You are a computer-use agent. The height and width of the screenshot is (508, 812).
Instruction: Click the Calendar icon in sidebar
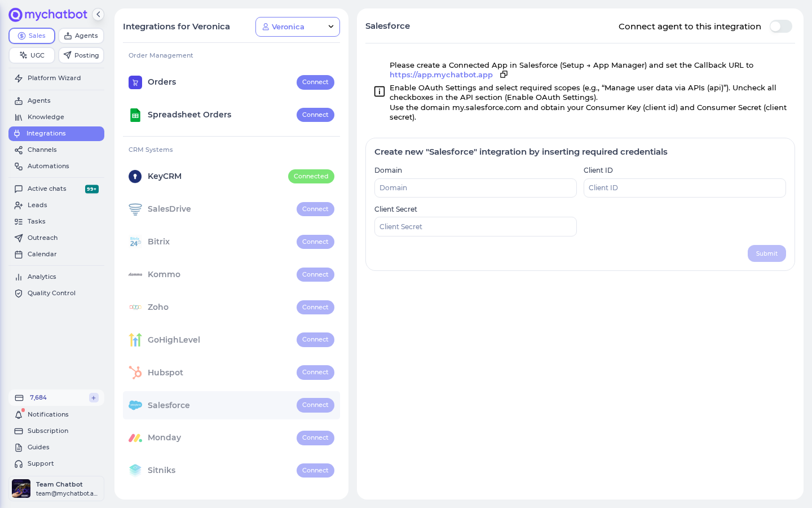coord(19,255)
